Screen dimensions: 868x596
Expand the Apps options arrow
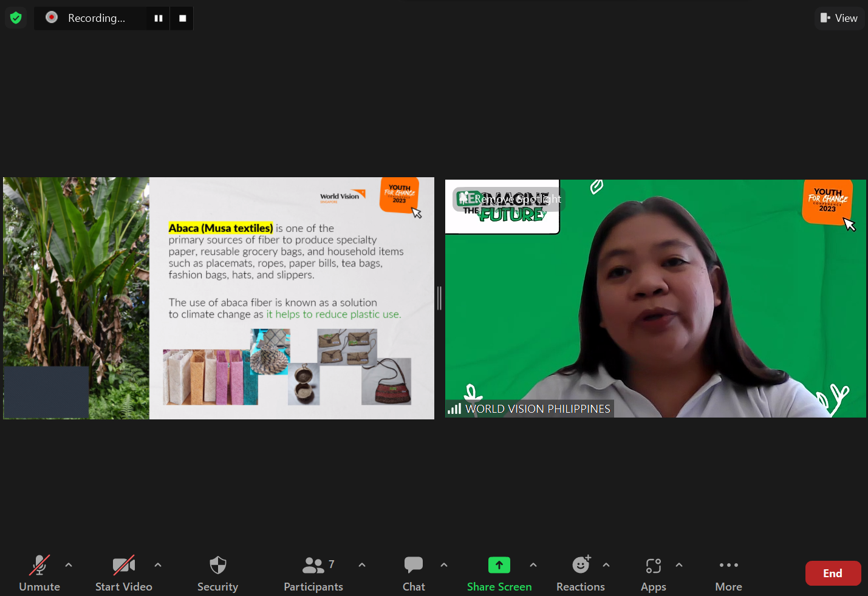pos(679,565)
